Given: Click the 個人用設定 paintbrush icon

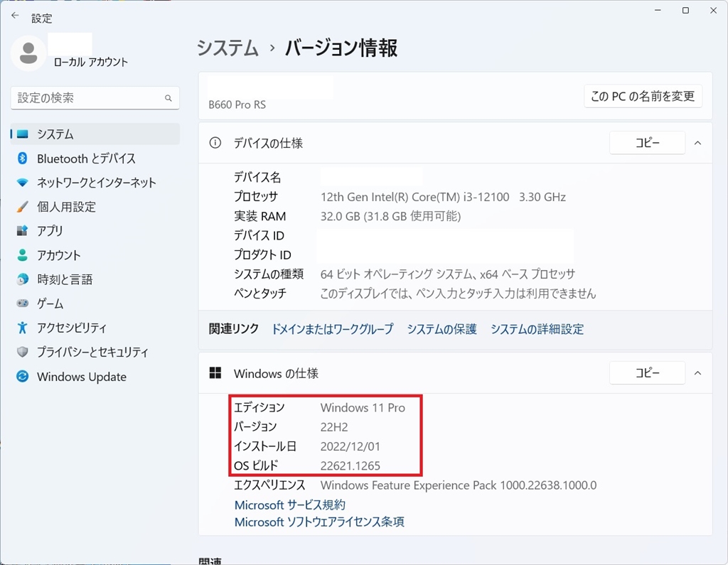Looking at the screenshot, I should (x=22, y=207).
